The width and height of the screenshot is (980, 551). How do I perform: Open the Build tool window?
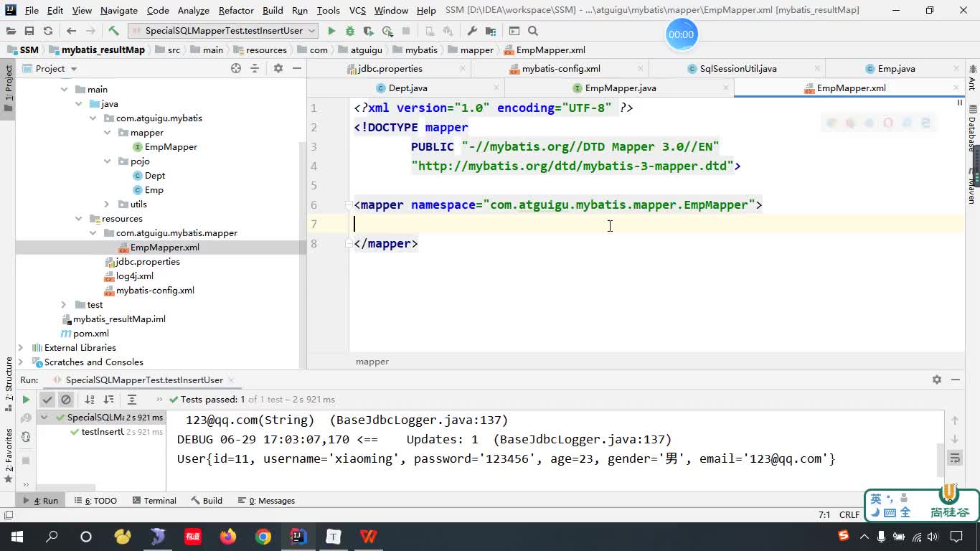point(206,501)
